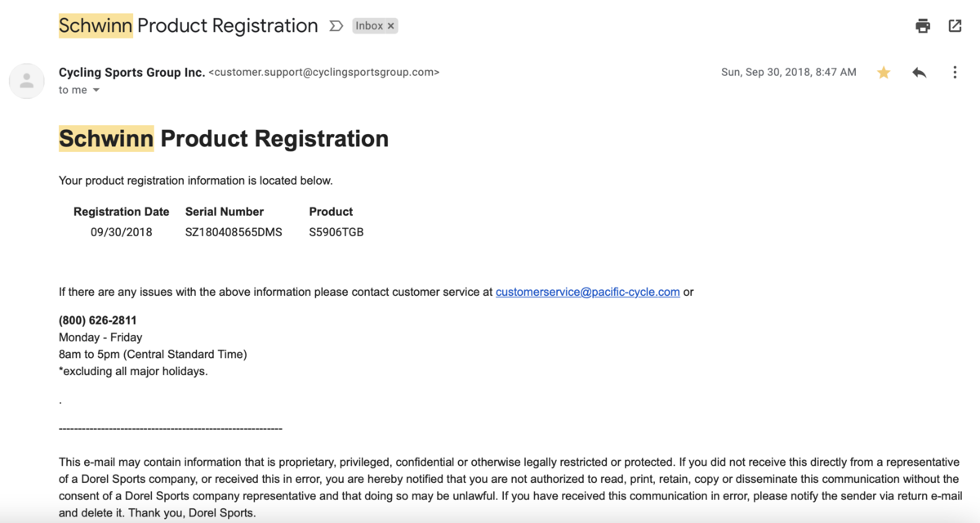This screenshot has width=980, height=523.
Task: Click the print all icon
Action: (923, 26)
